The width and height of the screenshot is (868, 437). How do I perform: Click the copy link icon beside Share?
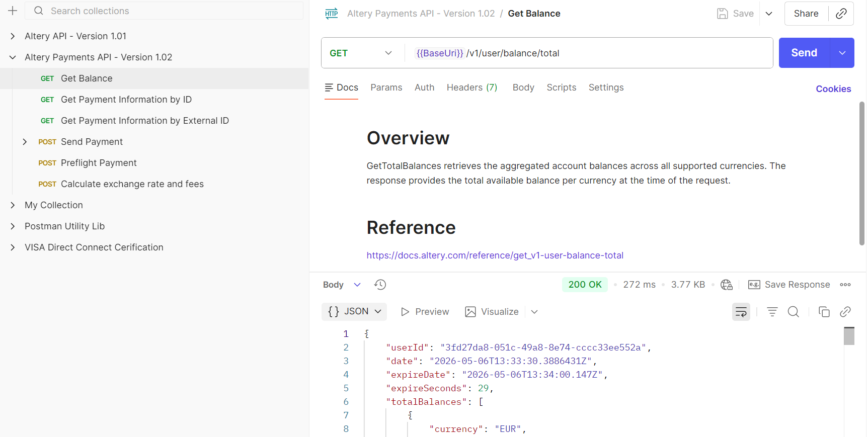pos(841,14)
